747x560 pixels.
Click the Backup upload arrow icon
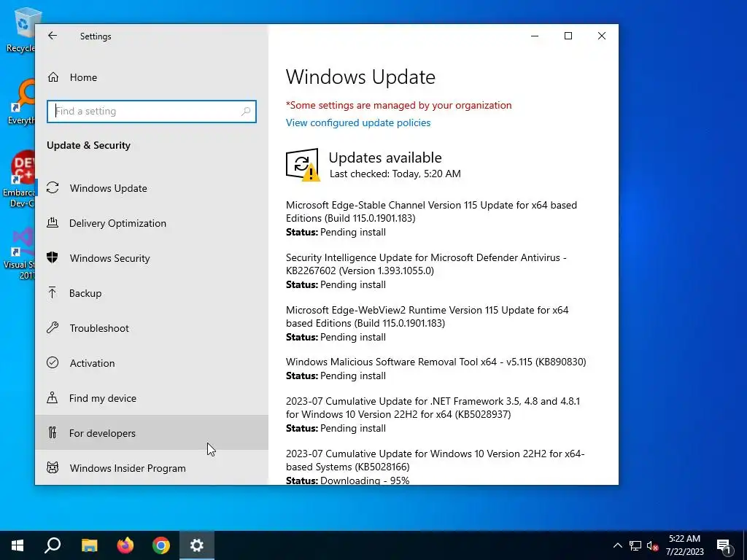pyautogui.click(x=53, y=292)
